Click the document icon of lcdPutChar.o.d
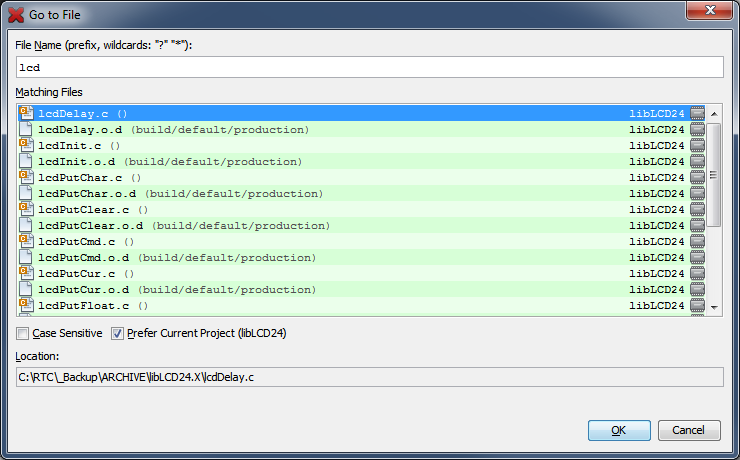 (x=26, y=193)
